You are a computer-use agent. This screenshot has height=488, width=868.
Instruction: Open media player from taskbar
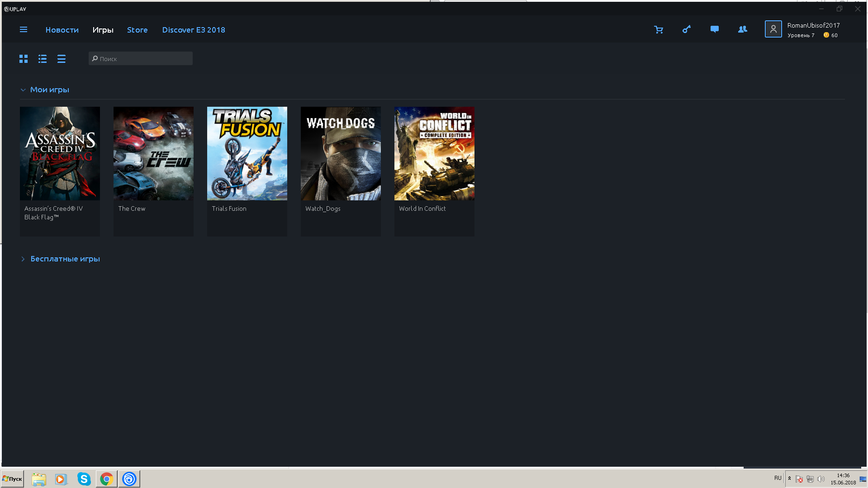[x=61, y=479]
